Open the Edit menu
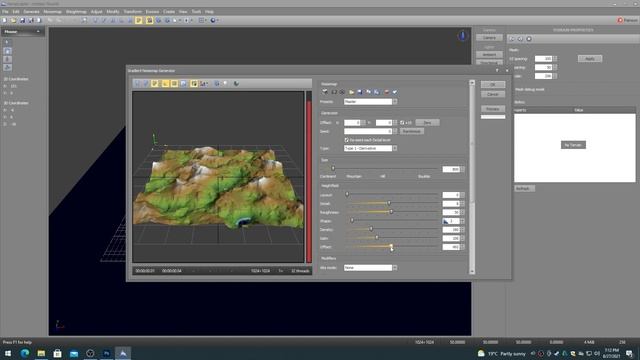Viewport: 640px width, 360px height. [16, 12]
